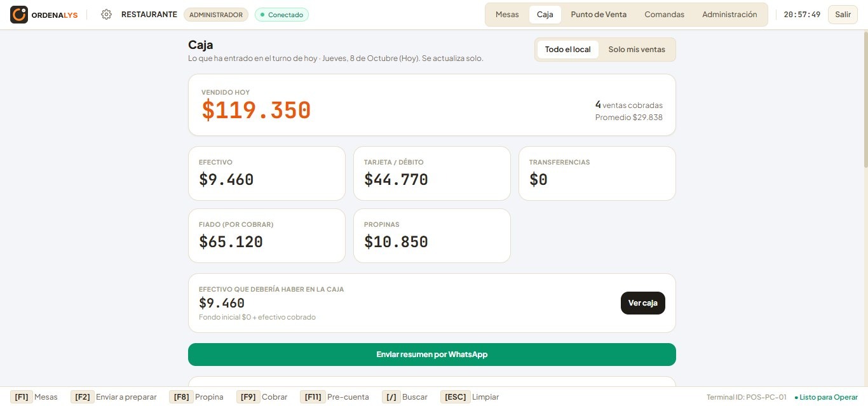This screenshot has width=868, height=406.
Task: Click the Ver caja button
Action: [643, 303]
